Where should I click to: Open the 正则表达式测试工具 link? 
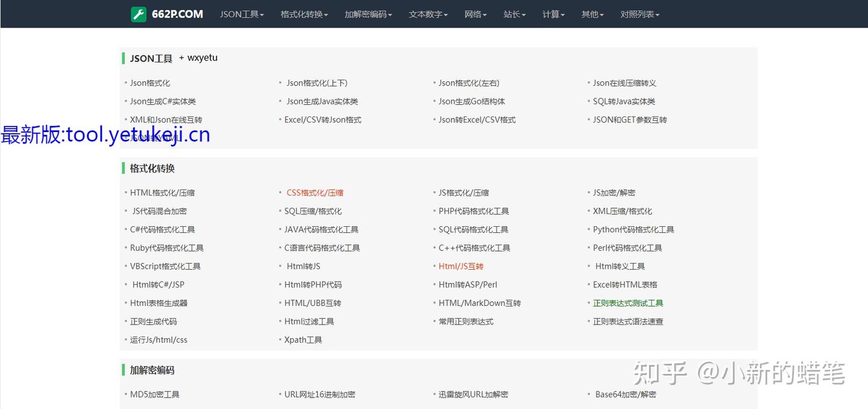(629, 303)
